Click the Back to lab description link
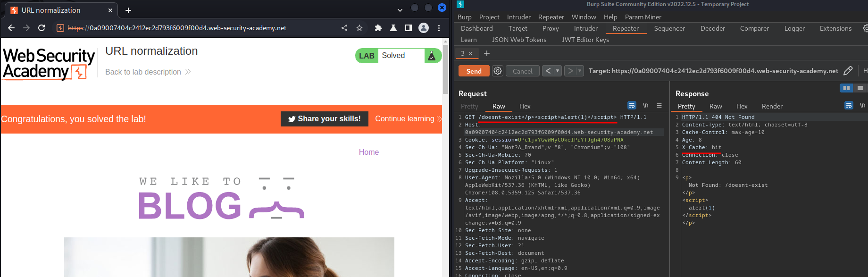 click(x=148, y=72)
